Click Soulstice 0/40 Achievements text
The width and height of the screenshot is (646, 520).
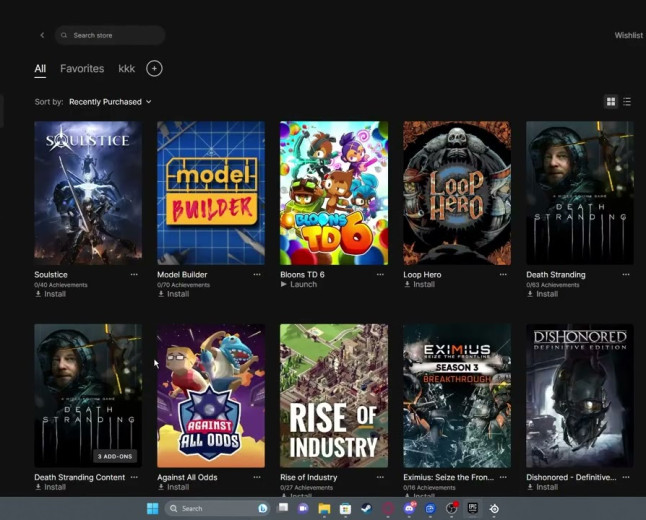click(x=61, y=285)
